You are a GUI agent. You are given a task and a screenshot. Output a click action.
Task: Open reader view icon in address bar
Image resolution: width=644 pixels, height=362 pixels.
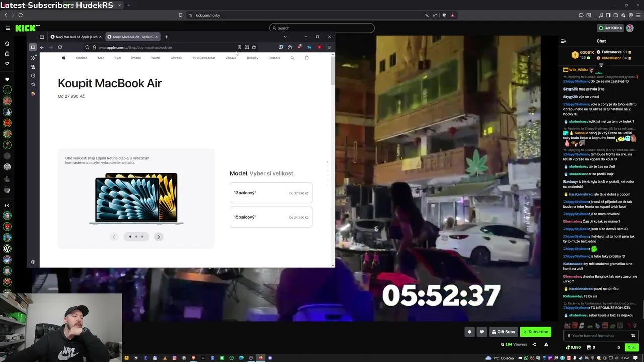pyautogui.click(x=239, y=47)
